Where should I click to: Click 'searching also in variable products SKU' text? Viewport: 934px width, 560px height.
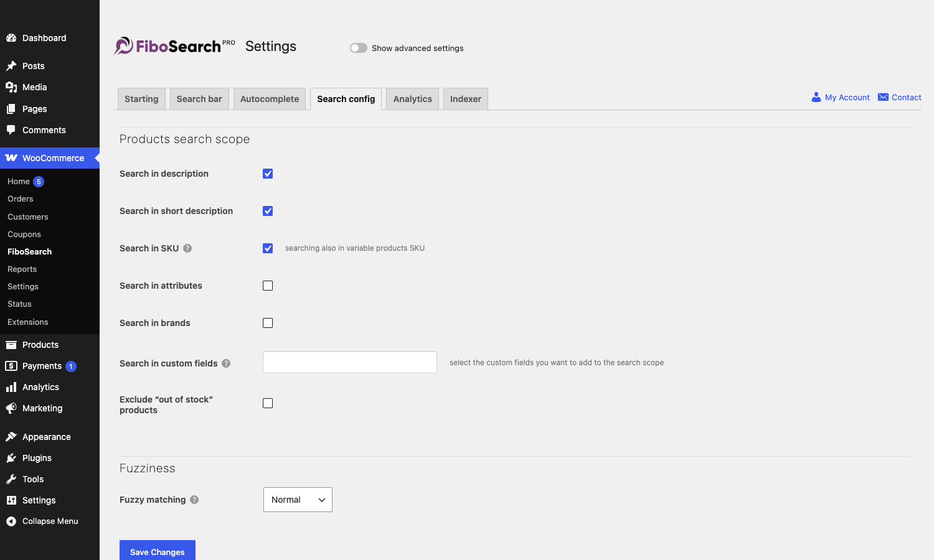(x=355, y=248)
